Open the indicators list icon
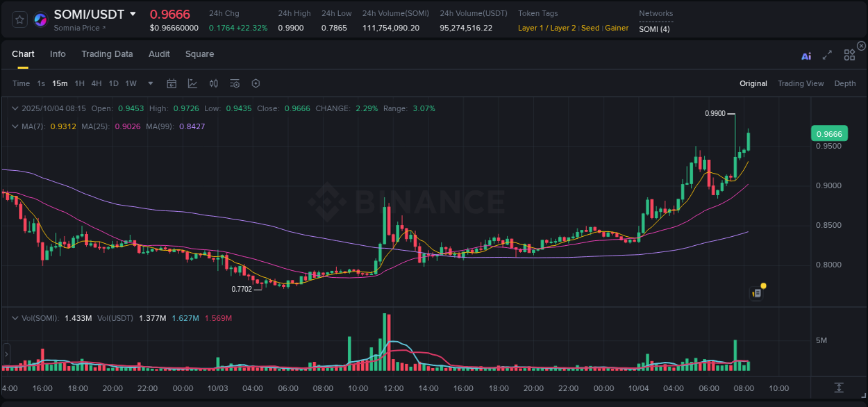The image size is (868, 407). (x=235, y=83)
